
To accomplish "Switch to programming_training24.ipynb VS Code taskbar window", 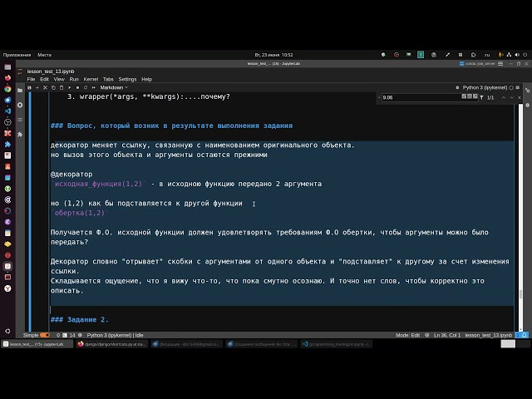I will 337,344.
